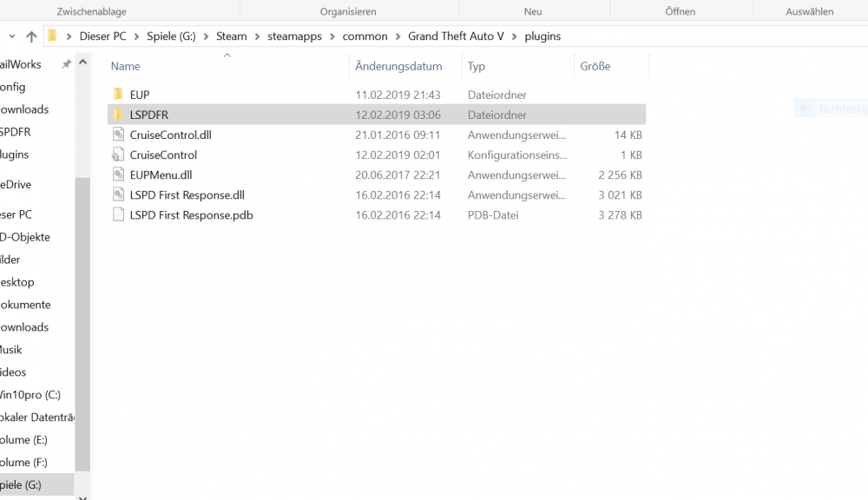
Task: Select CruiseControl configuration file name
Action: pyautogui.click(x=163, y=155)
